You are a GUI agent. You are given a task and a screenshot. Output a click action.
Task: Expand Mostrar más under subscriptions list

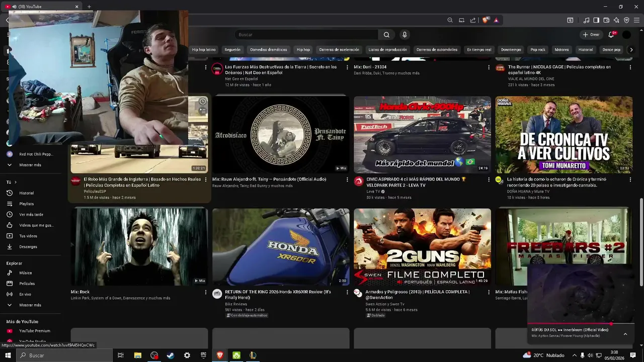31,165
